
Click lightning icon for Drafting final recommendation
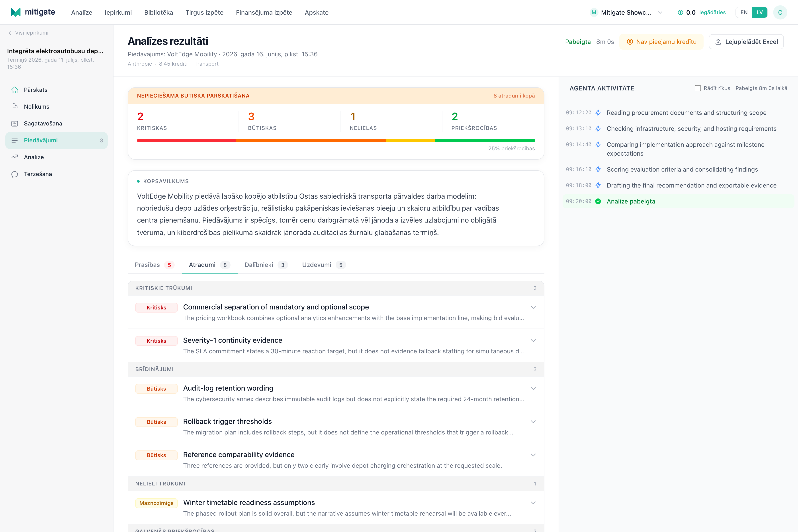pyautogui.click(x=598, y=185)
